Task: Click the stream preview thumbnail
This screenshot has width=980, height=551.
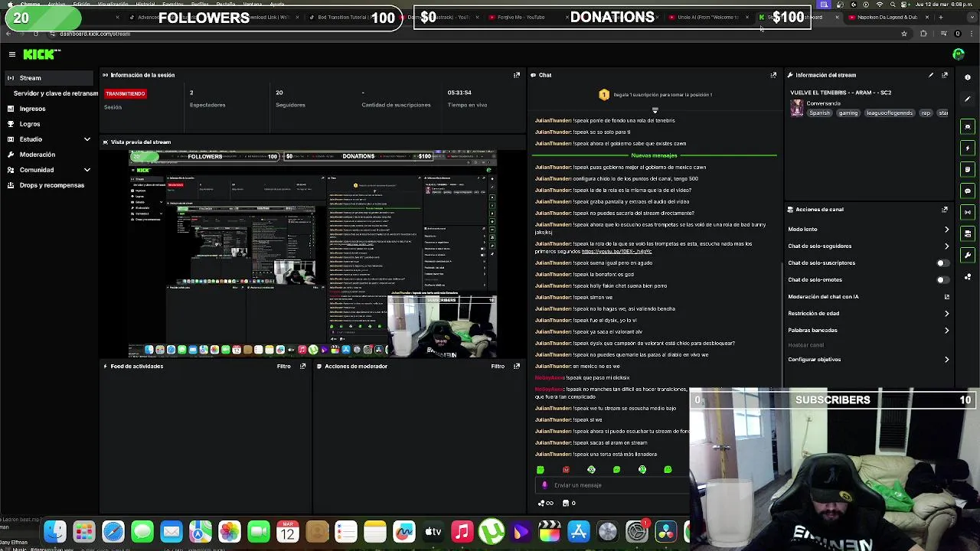Action: point(312,254)
